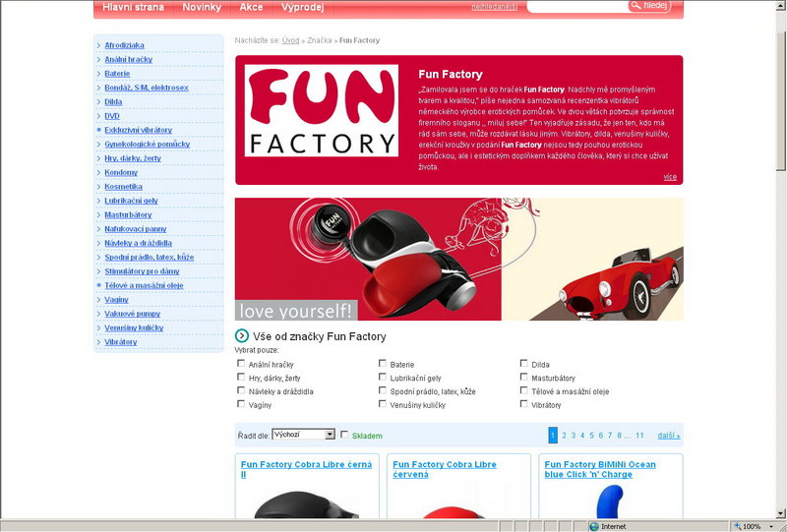Image resolution: width=787 pixels, height=532 pixels.
Task: Click the scrollbar down arrow
Action: tap(781, 513)
